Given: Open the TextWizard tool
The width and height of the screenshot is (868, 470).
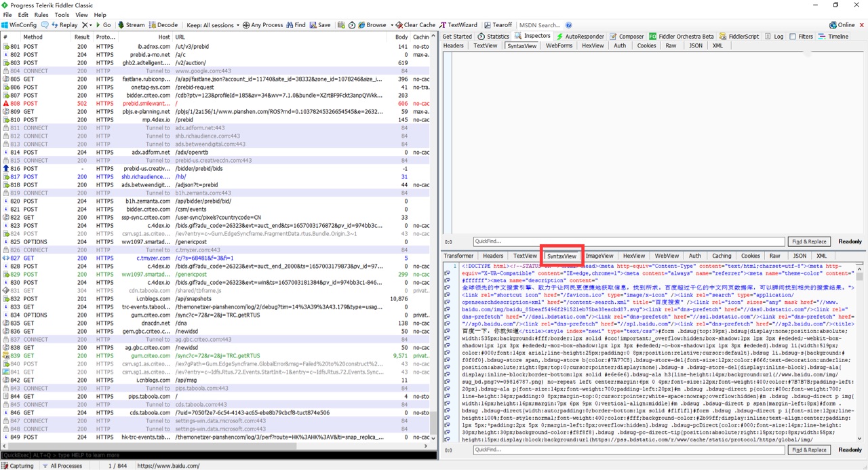Looking at the screenshot, I should tap(458, 25).
